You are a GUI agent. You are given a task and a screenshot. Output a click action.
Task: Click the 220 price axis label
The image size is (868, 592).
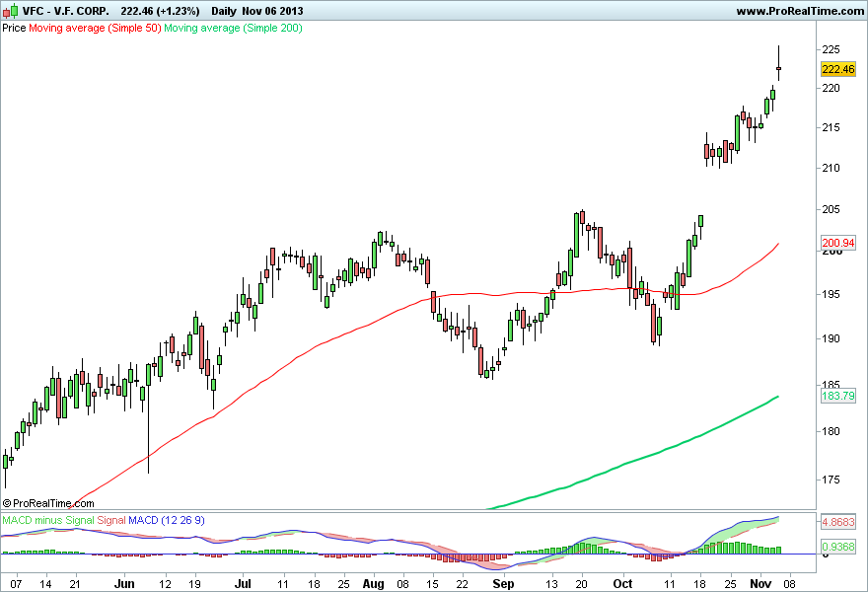click(831, 88)
